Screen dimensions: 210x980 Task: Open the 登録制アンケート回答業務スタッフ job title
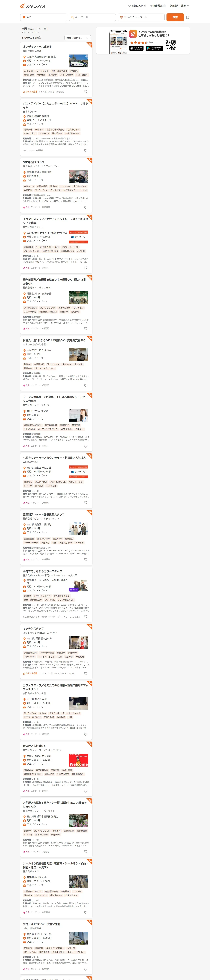pos(44,514)
